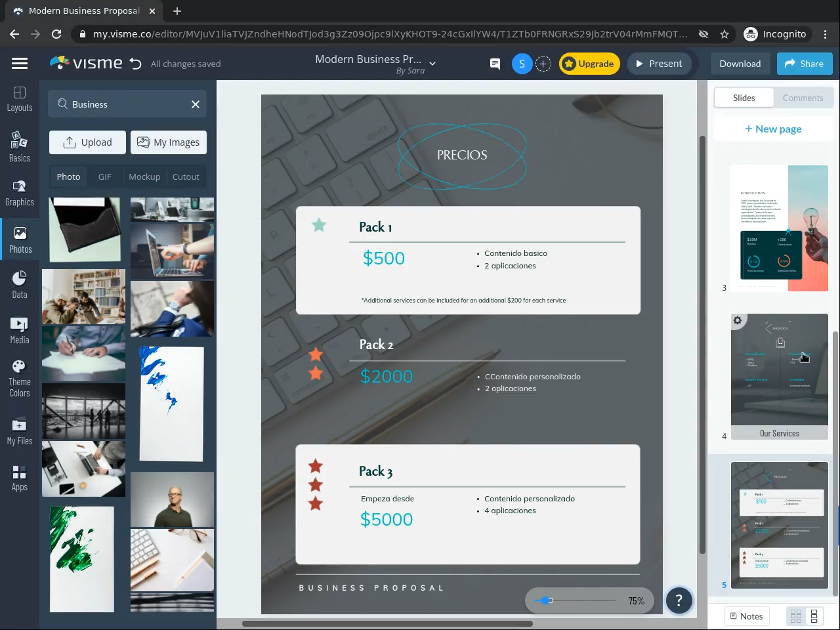Open the browser three-dot menu

pyautogui.click(x=826, y=34)
